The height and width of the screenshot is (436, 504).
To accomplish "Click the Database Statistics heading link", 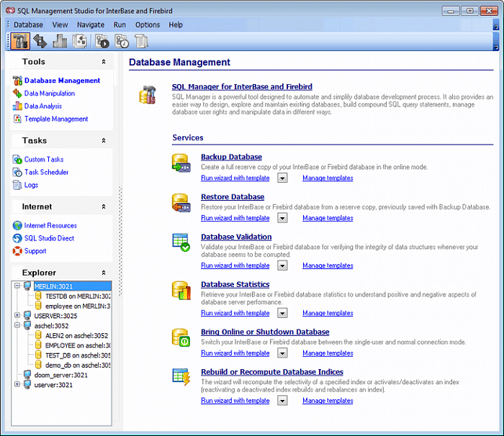I will click(235, 285).
